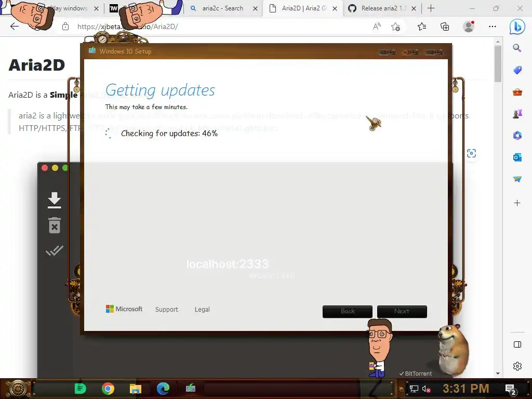Click the 'Checking for updates: 46%' text
The height and width of the screenshot is (399, 532).
169,134
